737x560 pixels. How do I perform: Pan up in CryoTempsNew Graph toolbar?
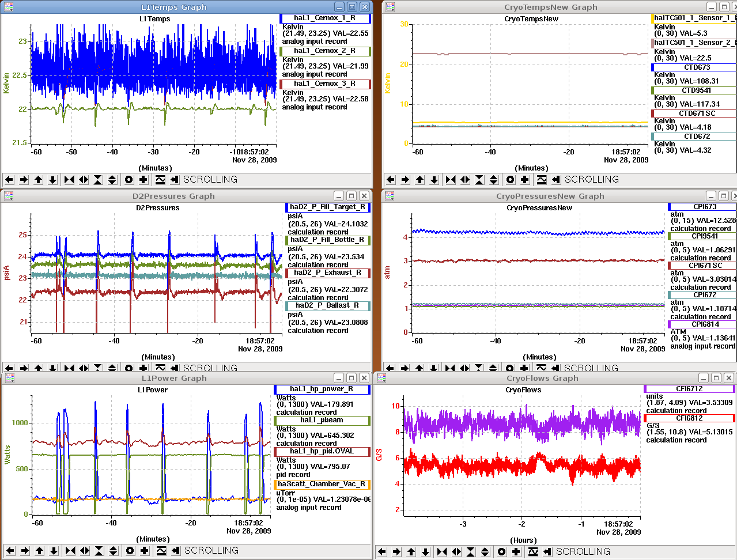[x=419, y=180]
